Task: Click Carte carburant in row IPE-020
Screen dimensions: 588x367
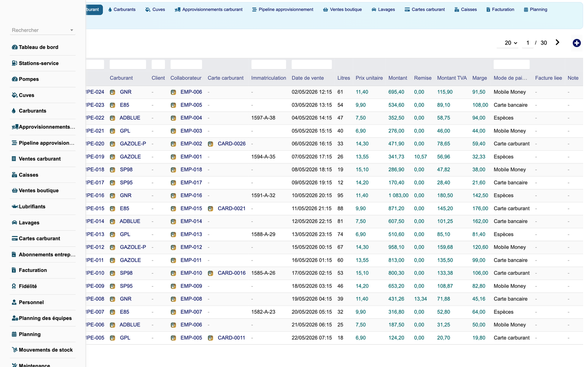Action: tap(511, 144)
